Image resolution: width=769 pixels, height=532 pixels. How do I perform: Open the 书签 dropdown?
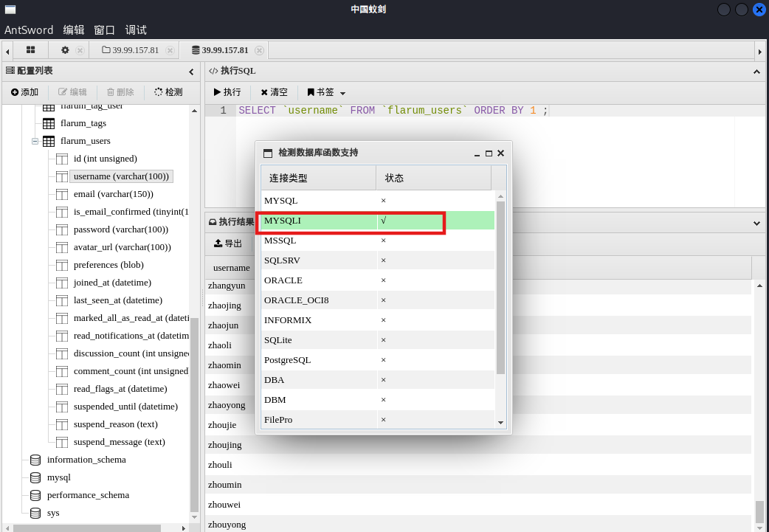tap(326, 92)
